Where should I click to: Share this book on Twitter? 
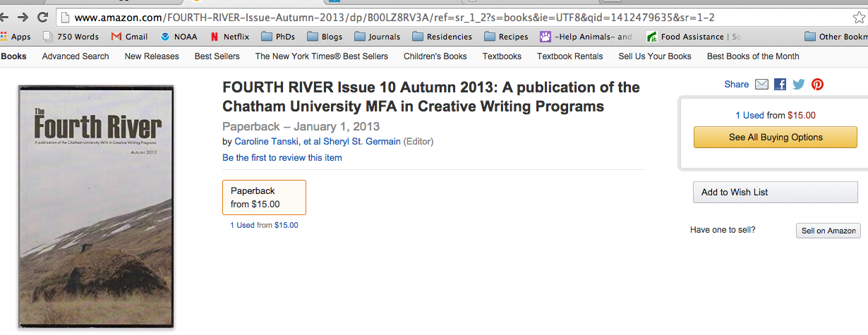[798, 85]
